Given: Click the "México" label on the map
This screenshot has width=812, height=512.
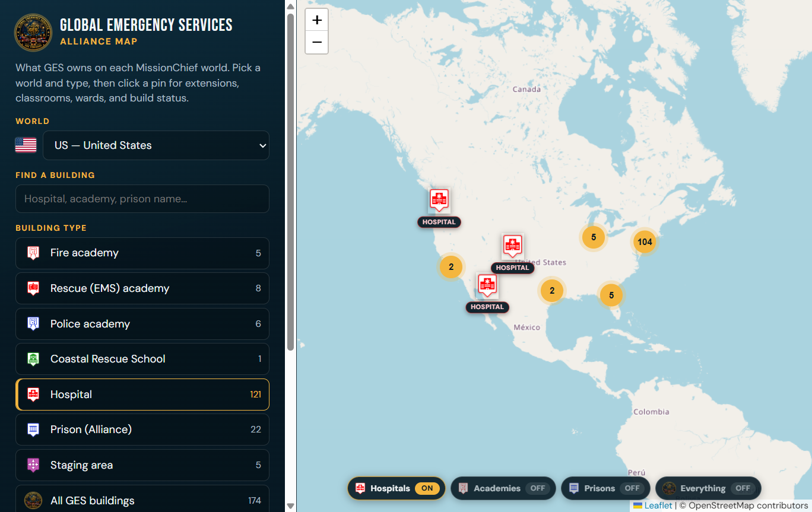Looking at the screenshot, I should [x=527, y=327].
